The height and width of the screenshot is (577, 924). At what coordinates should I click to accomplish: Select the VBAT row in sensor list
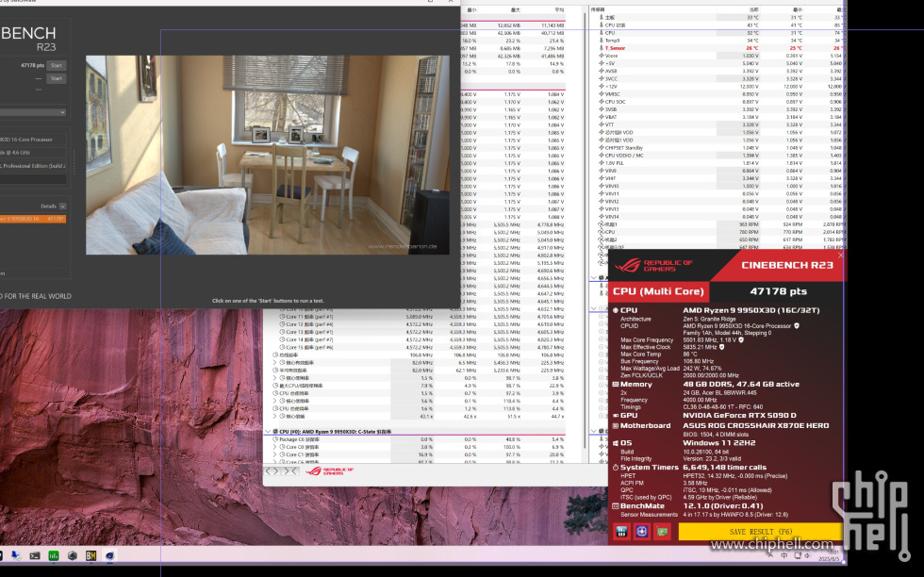[720, 117]
